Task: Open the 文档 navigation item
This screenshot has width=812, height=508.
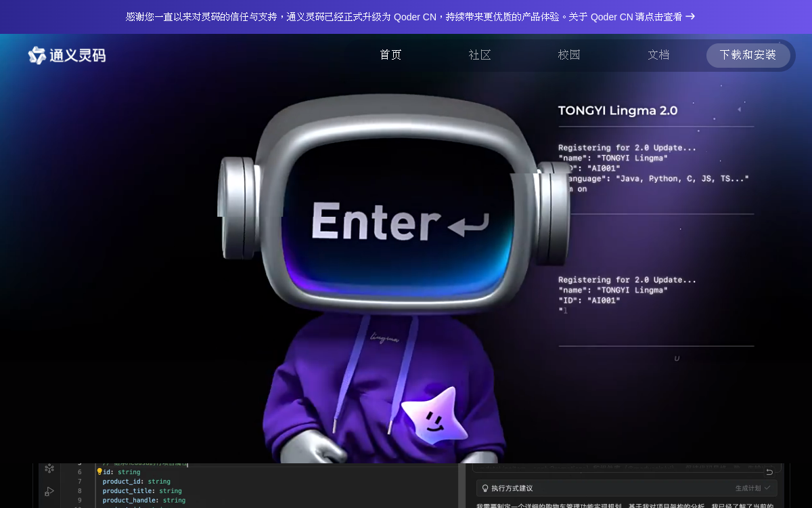Action: point(658,55)
